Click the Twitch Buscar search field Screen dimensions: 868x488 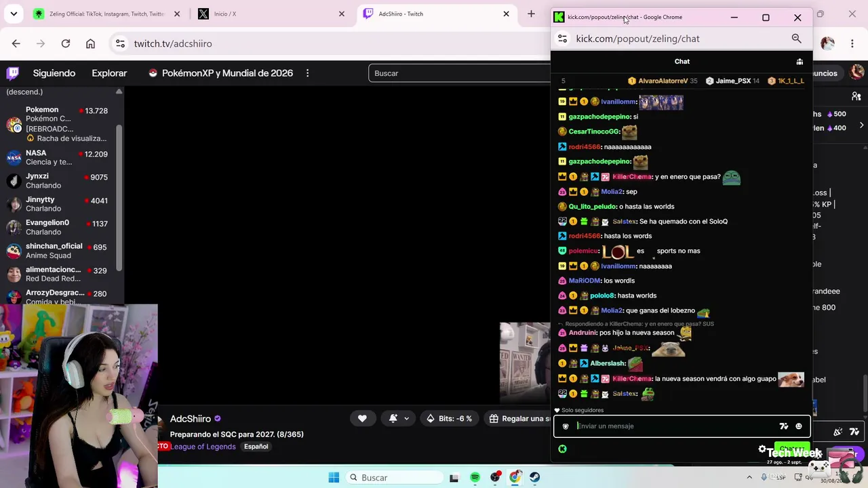click(460, 73)
